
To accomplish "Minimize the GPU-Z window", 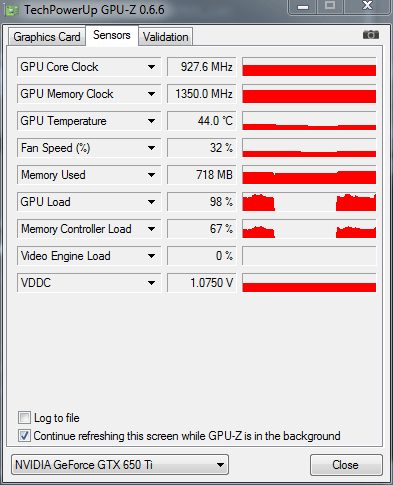I will click(303, 7).
